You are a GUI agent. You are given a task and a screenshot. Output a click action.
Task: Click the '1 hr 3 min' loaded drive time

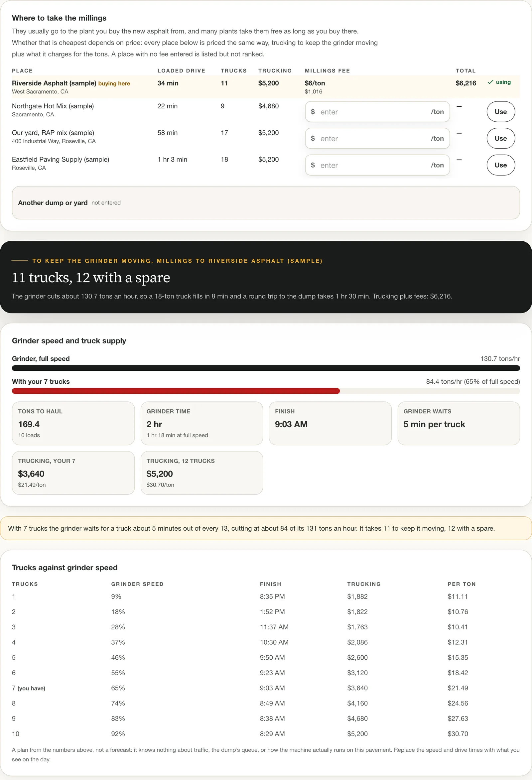click(x=173, y=159)
